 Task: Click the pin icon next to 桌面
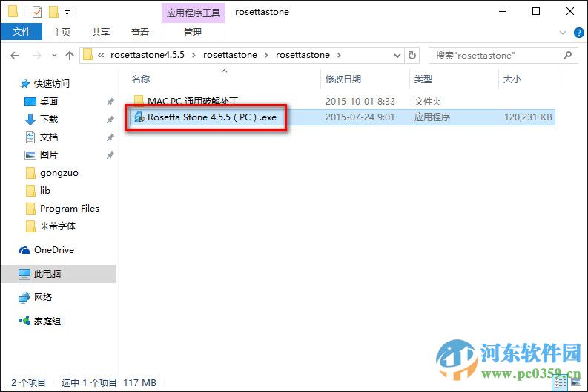tap(110, 102)
